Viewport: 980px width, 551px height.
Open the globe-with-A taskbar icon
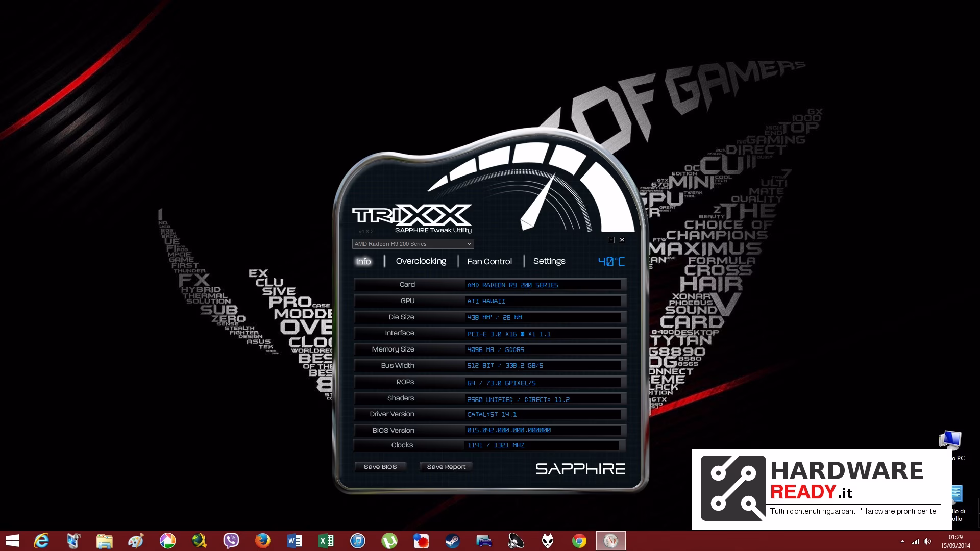(x=199, y=541)
